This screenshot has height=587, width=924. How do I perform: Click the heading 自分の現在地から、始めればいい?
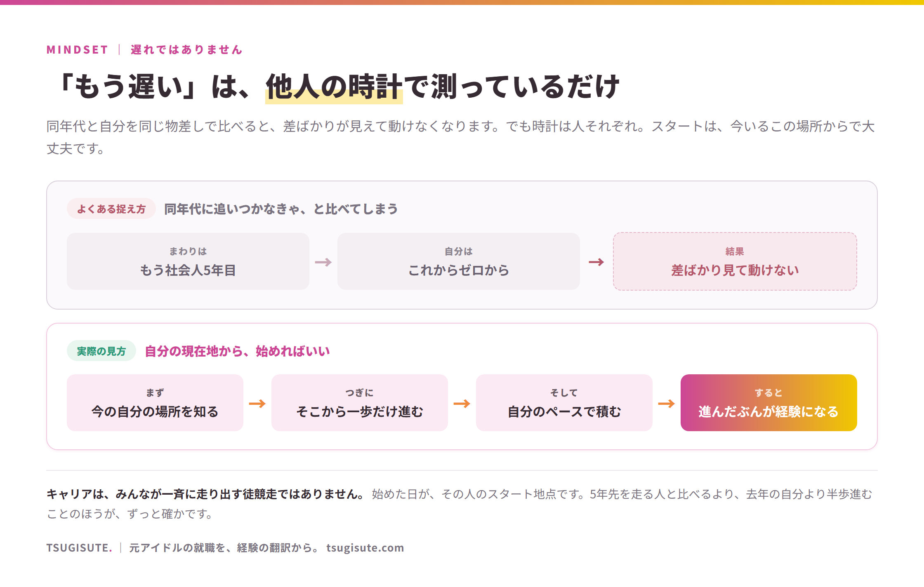(x=237, y=351)
